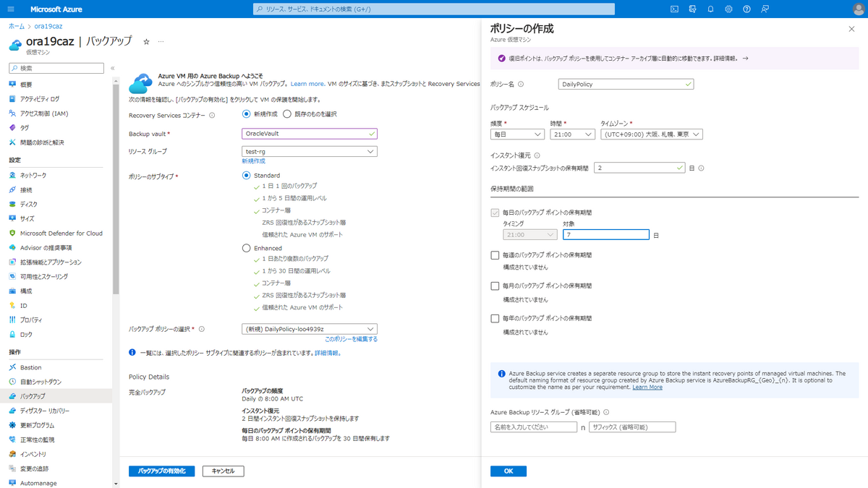Enable 毎年のバックアップ ポイントの保有期間
This screenshot has width=868, height=488.
click(495, 318)
